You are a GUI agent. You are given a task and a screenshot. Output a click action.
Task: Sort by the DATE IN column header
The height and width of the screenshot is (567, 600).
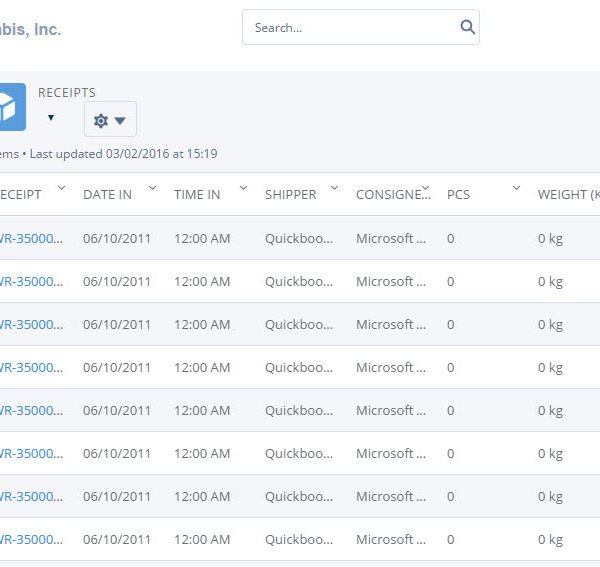[108, 195]
